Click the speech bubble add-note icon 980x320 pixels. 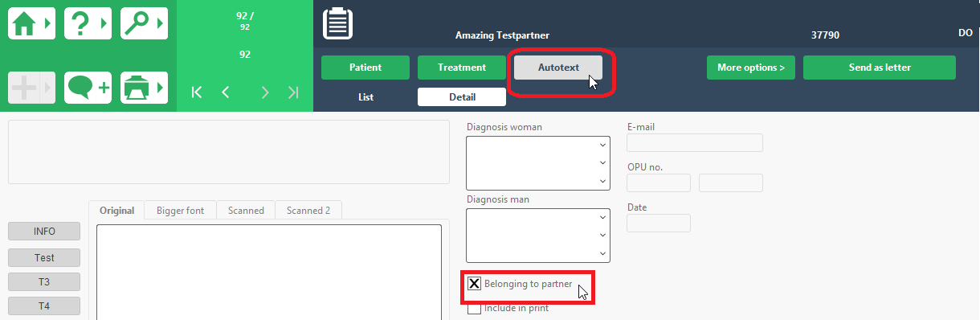[x=88, y=88]
